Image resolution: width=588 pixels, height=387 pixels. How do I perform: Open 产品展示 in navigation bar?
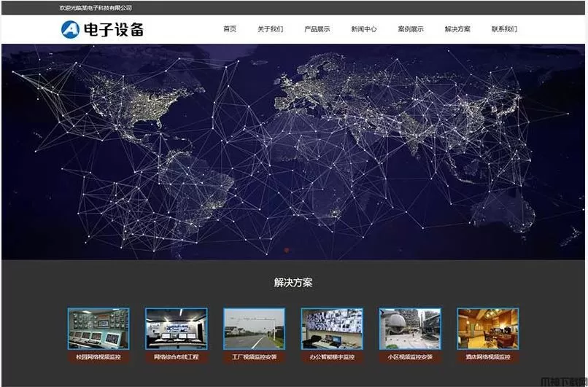tap(317, 29)
